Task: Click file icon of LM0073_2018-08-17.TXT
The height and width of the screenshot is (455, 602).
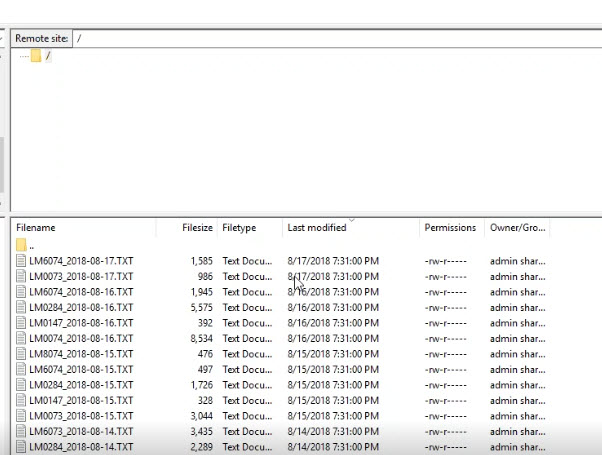Action: 22,276
